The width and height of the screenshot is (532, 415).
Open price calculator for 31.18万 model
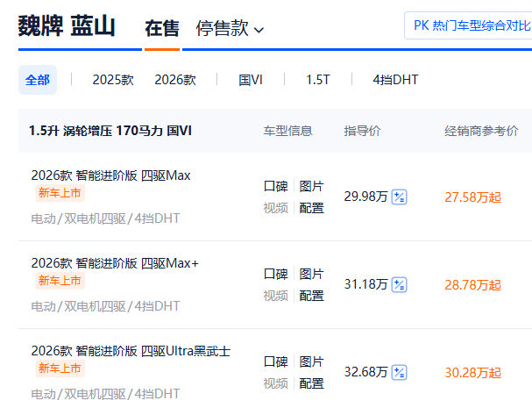click(x=399, y=284)
